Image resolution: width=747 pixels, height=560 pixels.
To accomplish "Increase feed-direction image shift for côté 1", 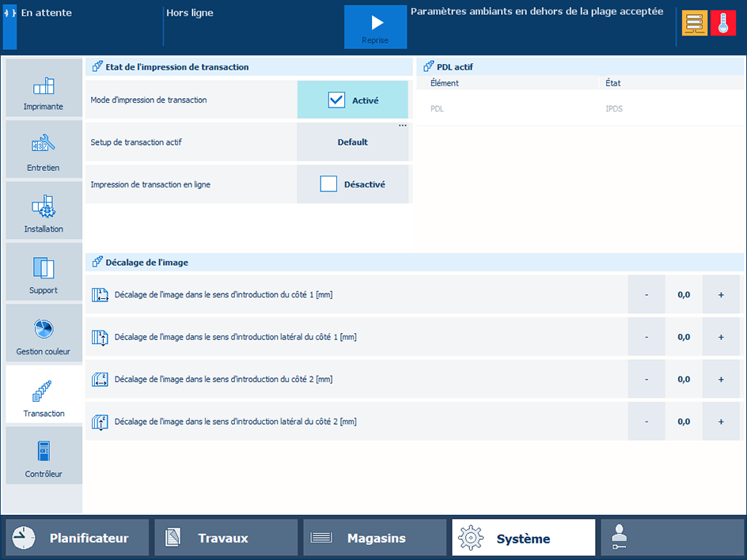I will pyautogui.click(x=721, y=294).
